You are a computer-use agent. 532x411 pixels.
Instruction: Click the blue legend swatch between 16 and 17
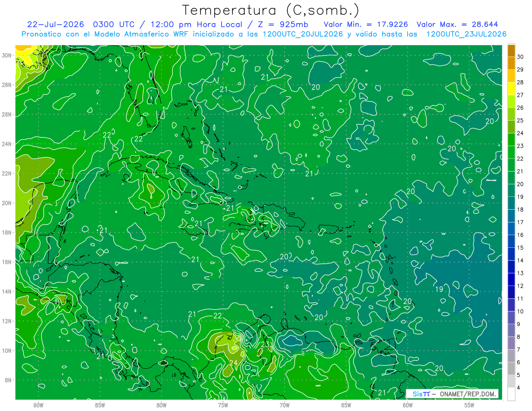(x=511, y=228)
